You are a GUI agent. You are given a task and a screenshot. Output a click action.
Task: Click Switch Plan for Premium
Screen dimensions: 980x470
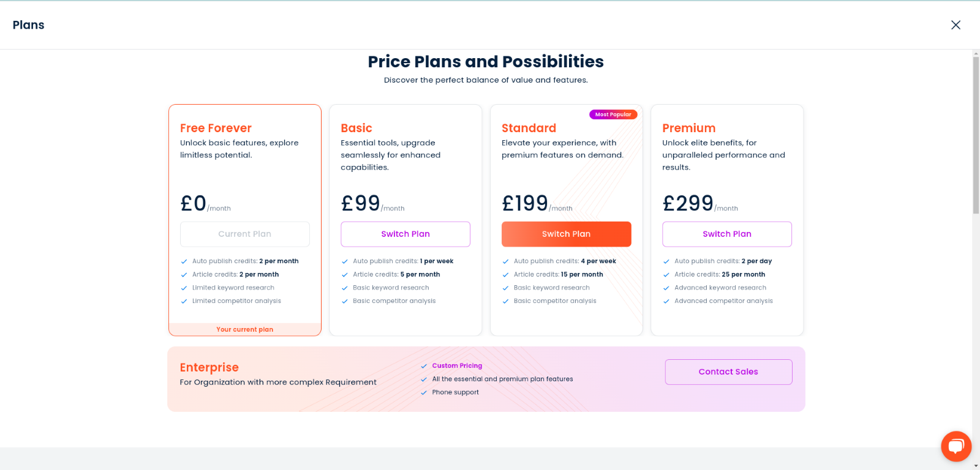[726, 234]
